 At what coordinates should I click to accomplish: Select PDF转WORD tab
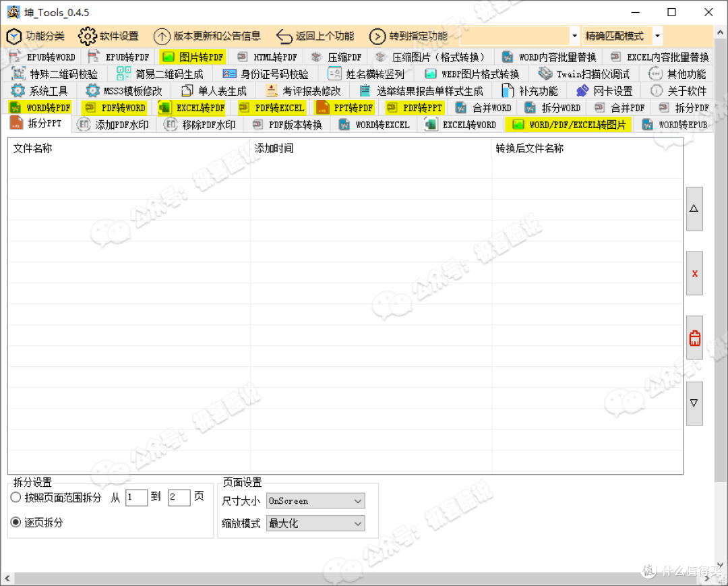[115, 108]
